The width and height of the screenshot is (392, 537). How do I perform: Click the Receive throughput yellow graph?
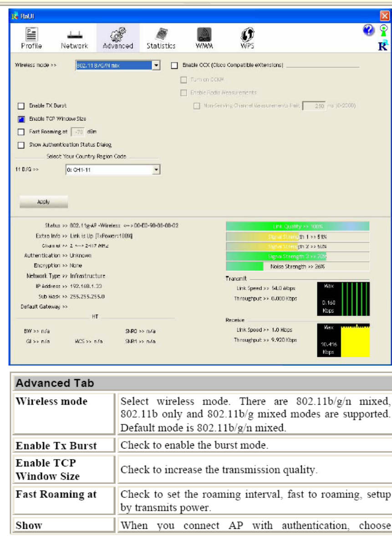click(x=343, y=340)
